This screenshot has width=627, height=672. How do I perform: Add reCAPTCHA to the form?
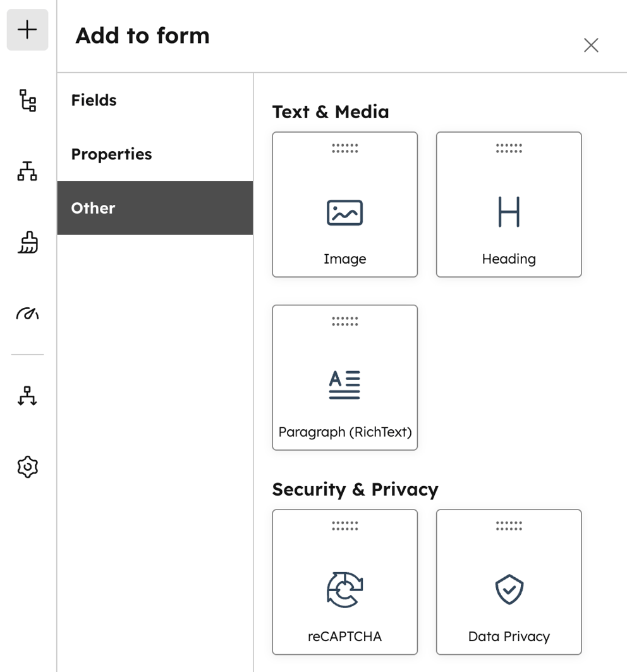point(344,581)
